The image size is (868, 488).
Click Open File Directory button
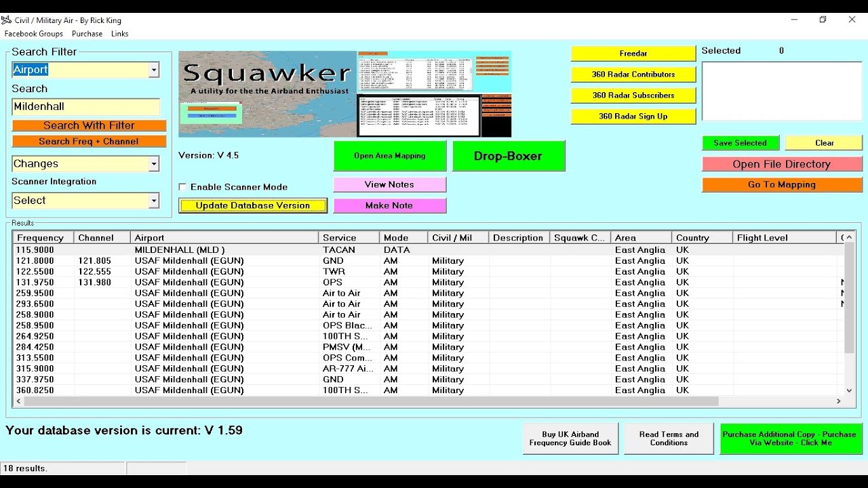(x=782, y=164)
